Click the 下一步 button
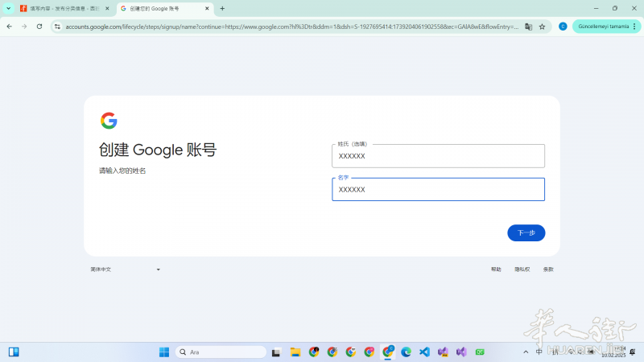 pyautogui.click(x=526, y=232)
